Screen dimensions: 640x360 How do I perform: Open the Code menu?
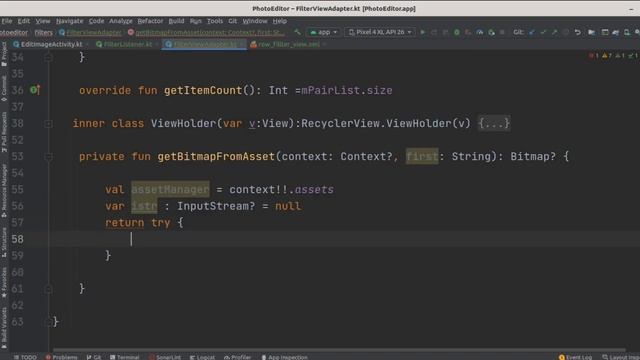96,21
